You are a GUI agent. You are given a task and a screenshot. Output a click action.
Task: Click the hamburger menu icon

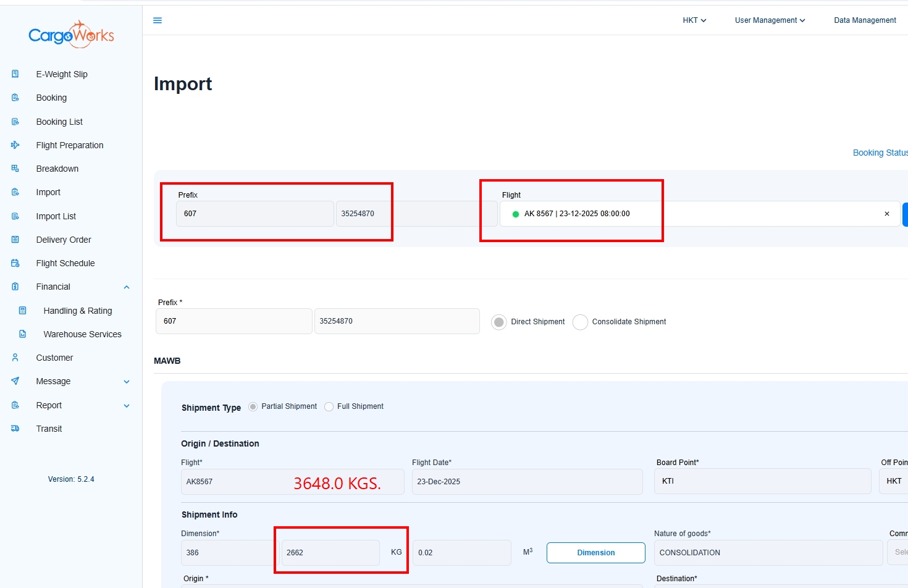click(x=158, y=20)
